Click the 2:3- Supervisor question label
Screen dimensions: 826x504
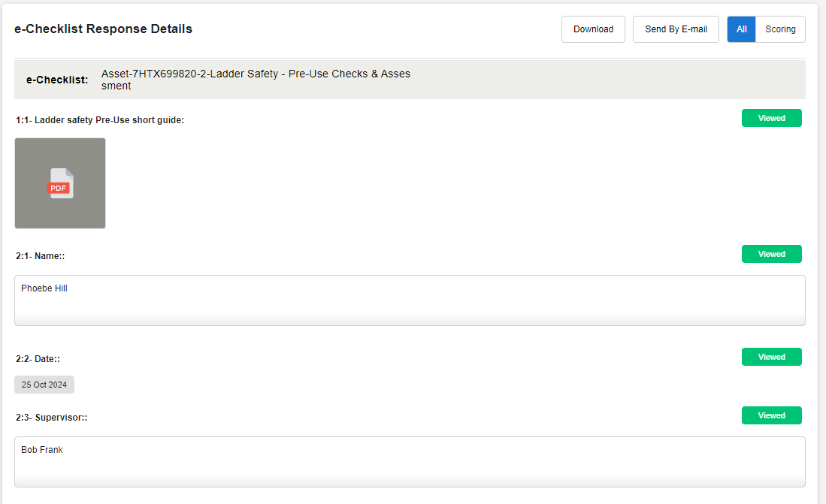[52, 418]
